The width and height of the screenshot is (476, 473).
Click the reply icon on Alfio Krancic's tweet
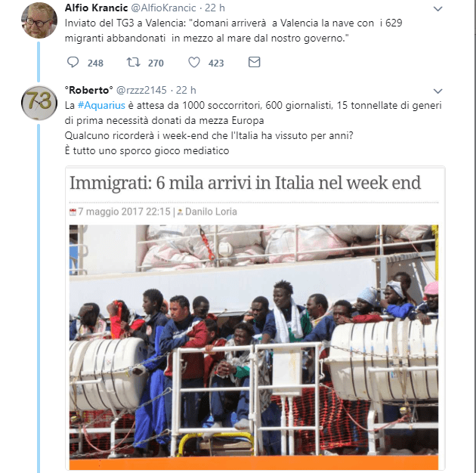click(73, 62)
